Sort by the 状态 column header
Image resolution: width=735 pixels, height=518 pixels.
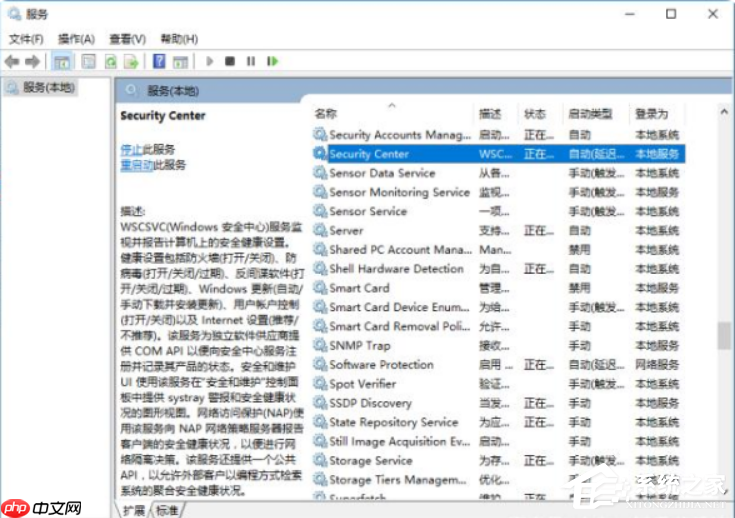click(x=535, y=113)
